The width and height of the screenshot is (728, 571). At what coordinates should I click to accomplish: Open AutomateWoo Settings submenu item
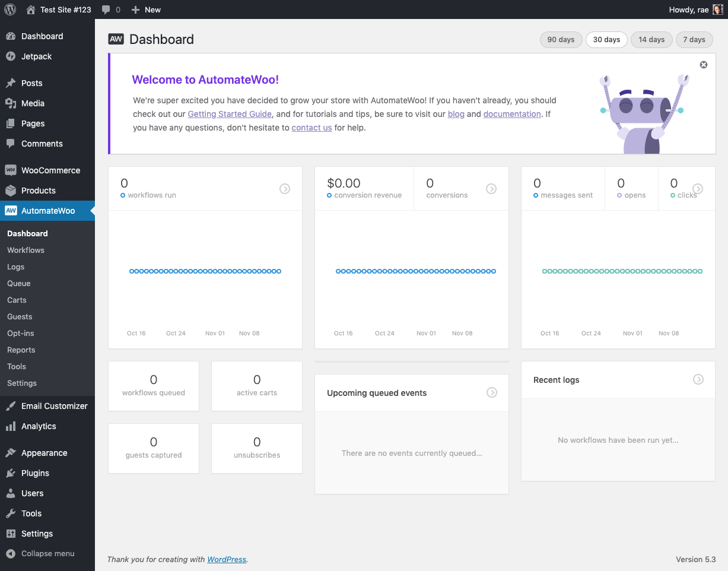[x=47, y=383]
